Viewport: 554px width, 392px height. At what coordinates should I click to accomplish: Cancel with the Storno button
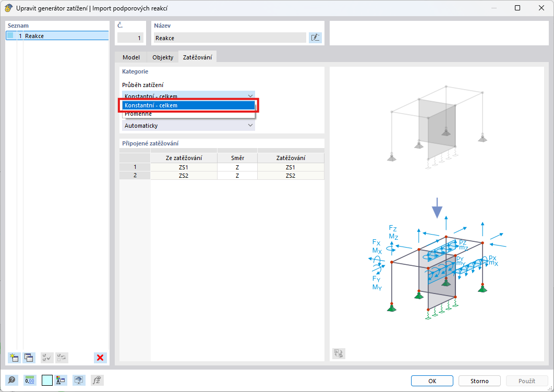479,381
